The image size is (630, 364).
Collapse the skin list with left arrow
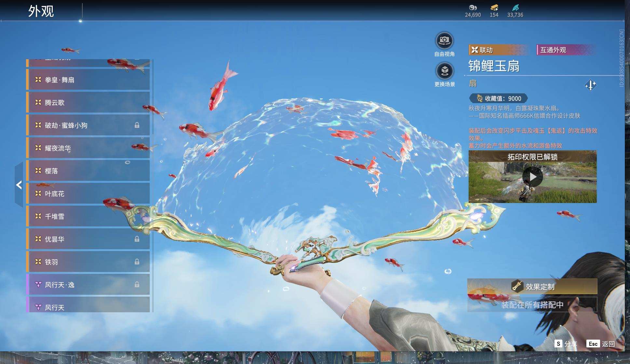click(x=19, y=185)
